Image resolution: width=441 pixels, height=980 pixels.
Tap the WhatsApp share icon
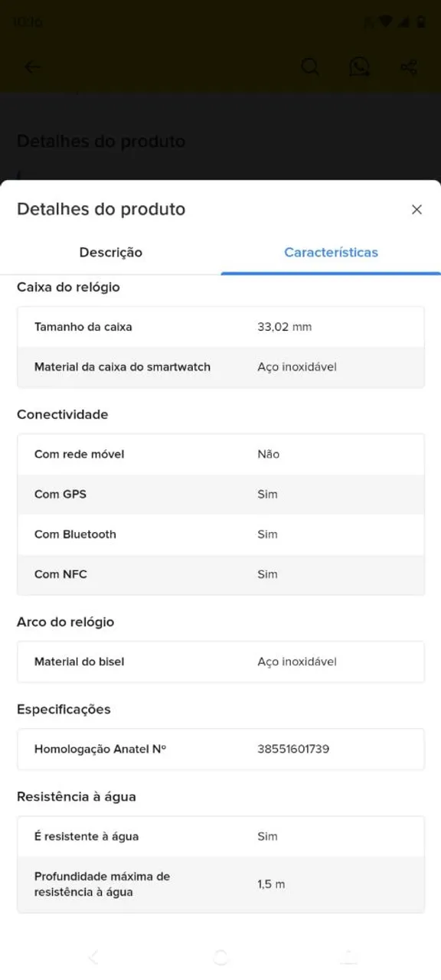point(359,67)
